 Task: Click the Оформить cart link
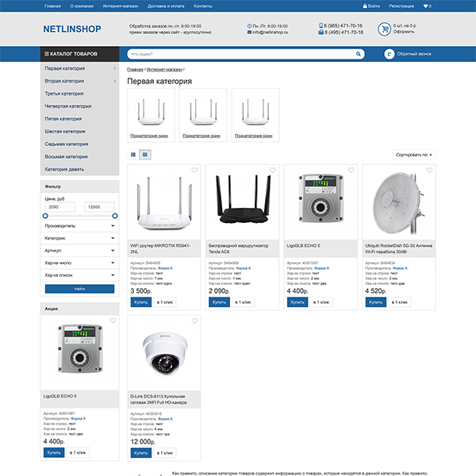(x=404, y=32)
